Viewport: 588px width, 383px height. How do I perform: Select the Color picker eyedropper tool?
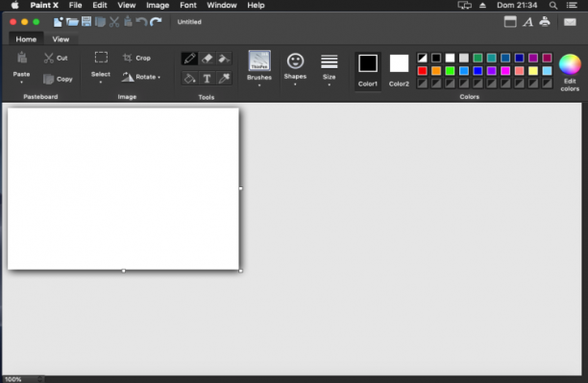pos(224,79)
